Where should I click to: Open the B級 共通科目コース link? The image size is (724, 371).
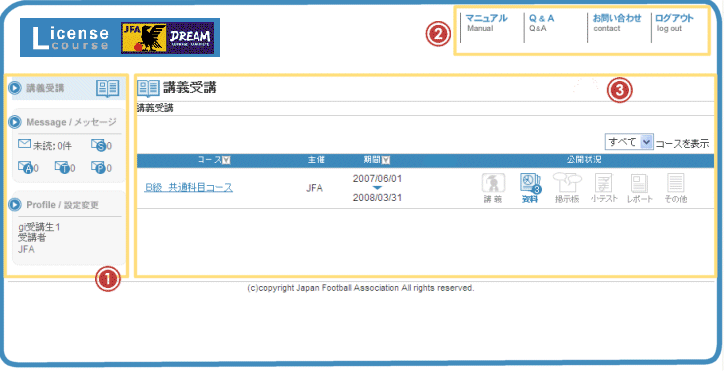[x=188, y=188]
